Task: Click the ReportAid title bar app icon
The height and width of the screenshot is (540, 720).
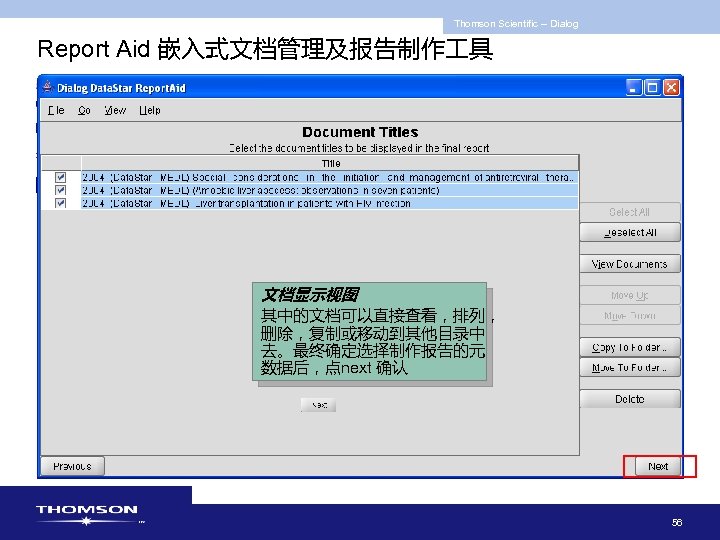Action: [47, 87]
